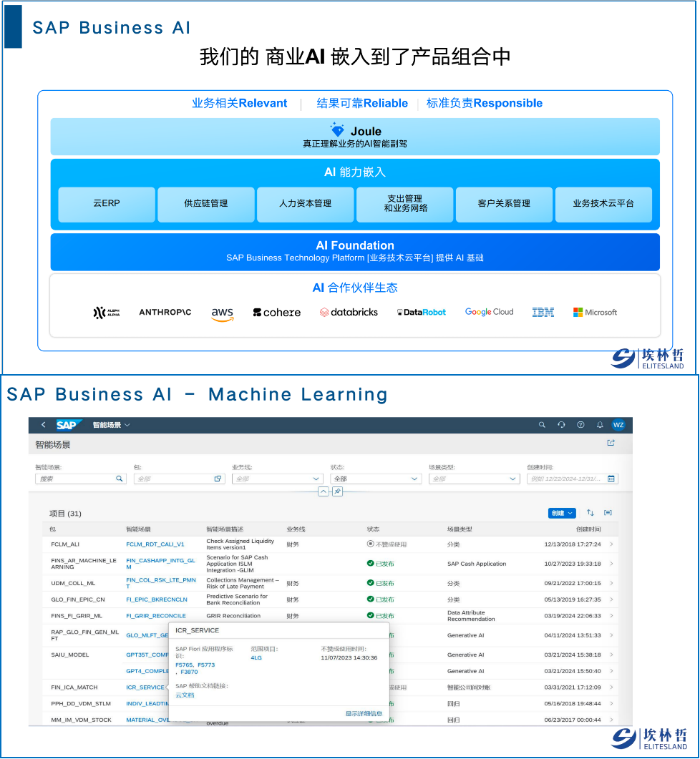This screenshot has width=700, height=759.
Task: Open table view settings icon next to sort
Action: coord(608,513)
